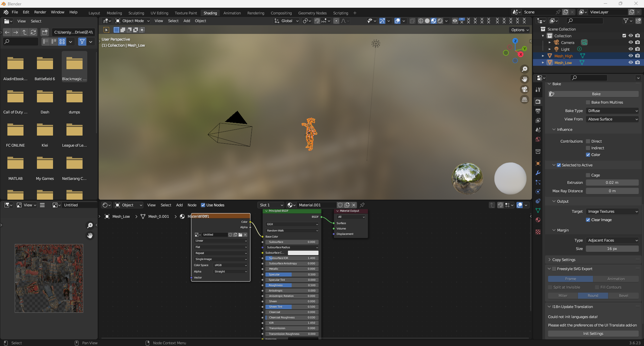Open the Output properties tab with printer icon
The height and width of the screenshot is (346, 644).
[538, 111]
